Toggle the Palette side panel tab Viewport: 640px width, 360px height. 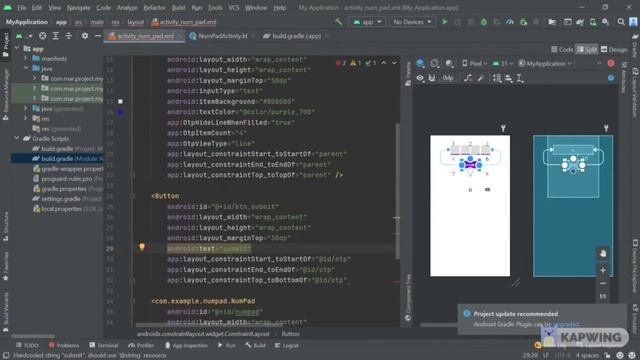[x=407, y=74]
